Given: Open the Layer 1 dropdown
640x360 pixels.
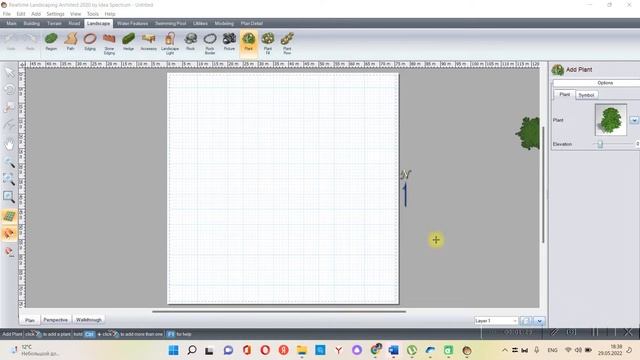Looking at the screenshot, I should pos(496,321).
